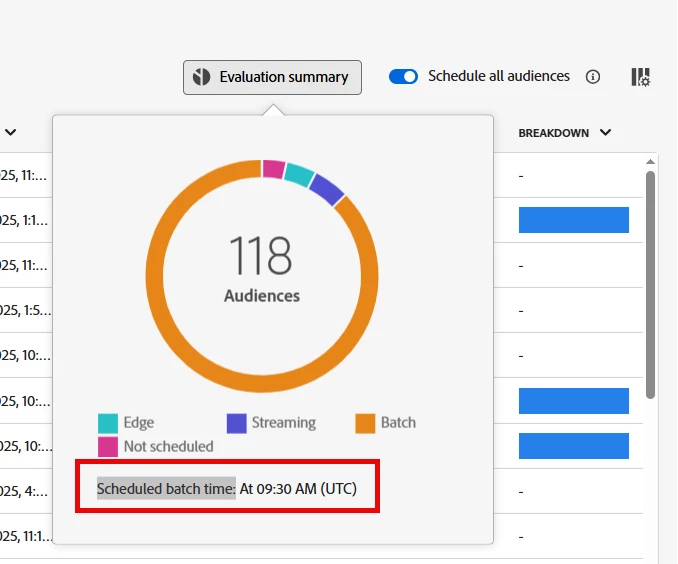Click the Evaluation summary button
The height and width of the screenshot is (564, 678).
pyautogui.click(x=272, y=77)
